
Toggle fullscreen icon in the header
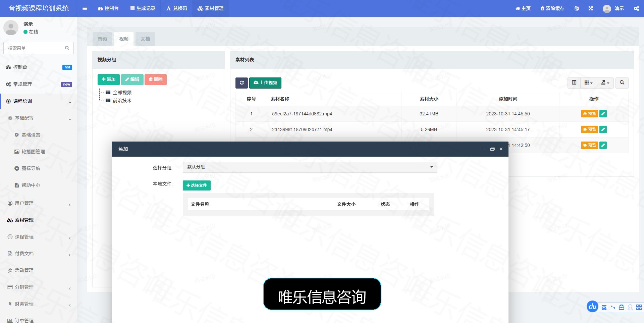(591, 8)
